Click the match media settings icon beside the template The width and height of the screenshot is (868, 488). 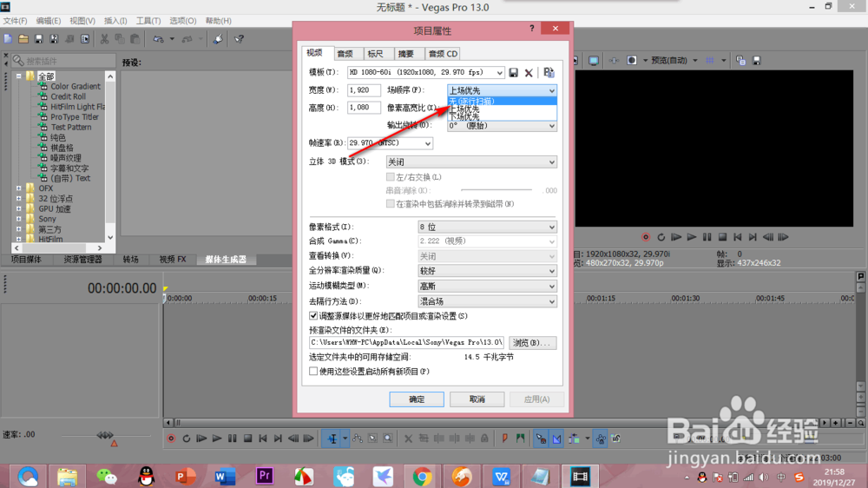(549, 73)
